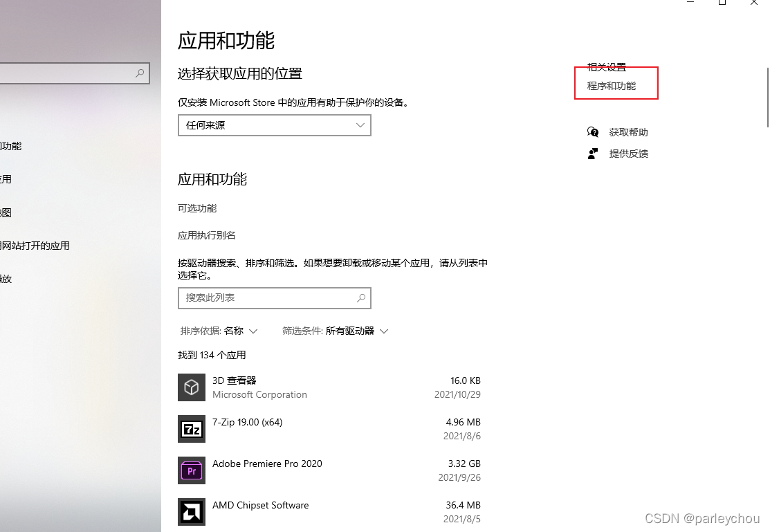
Task: Click the sidebar settings search field
Action: click(73, 73)
